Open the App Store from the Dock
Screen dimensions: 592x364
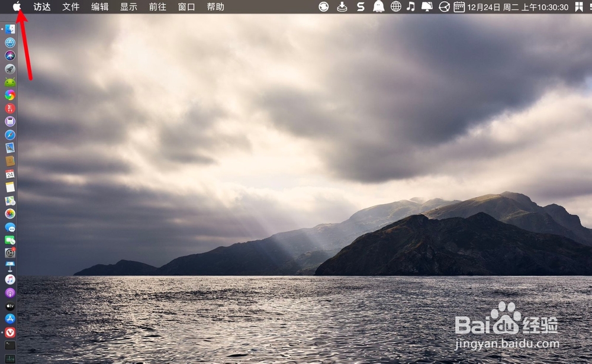(10, 319)
